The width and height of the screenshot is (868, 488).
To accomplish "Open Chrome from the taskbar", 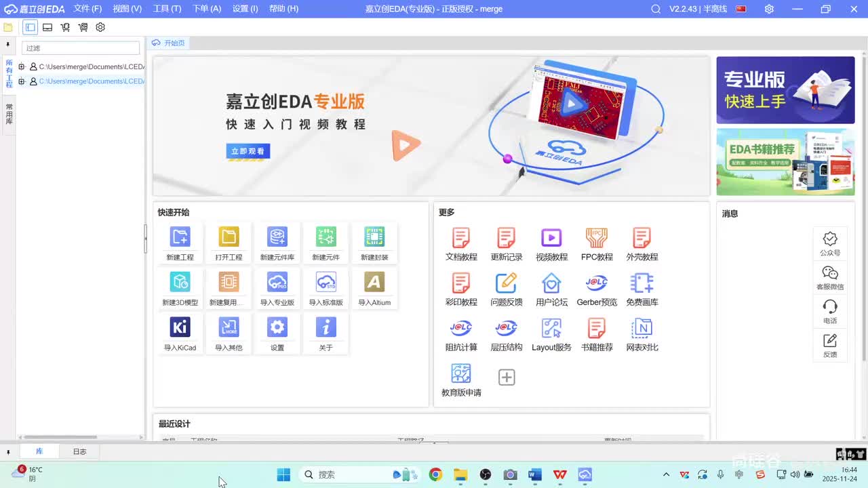I will 435,474.
